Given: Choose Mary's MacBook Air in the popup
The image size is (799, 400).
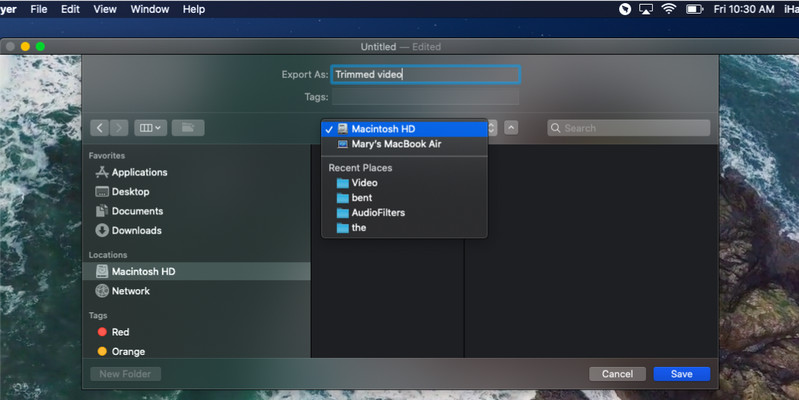Looking at the screenshot, I should click(405, 144).
